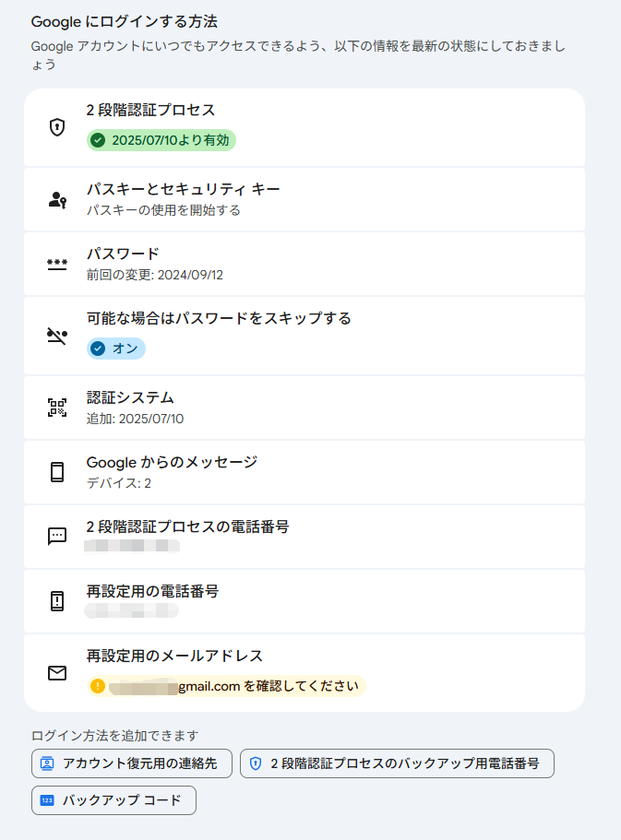Click the 2段階認証プロセスのバックアップ用電話番号 button
The image size is (621, 840).
pos(399,763)
